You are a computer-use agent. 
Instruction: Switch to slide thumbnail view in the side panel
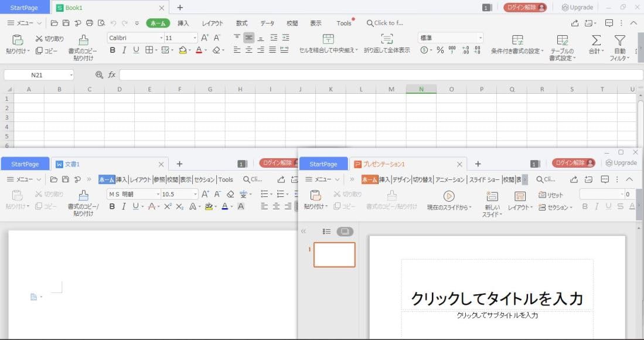(x=345, y=232)
